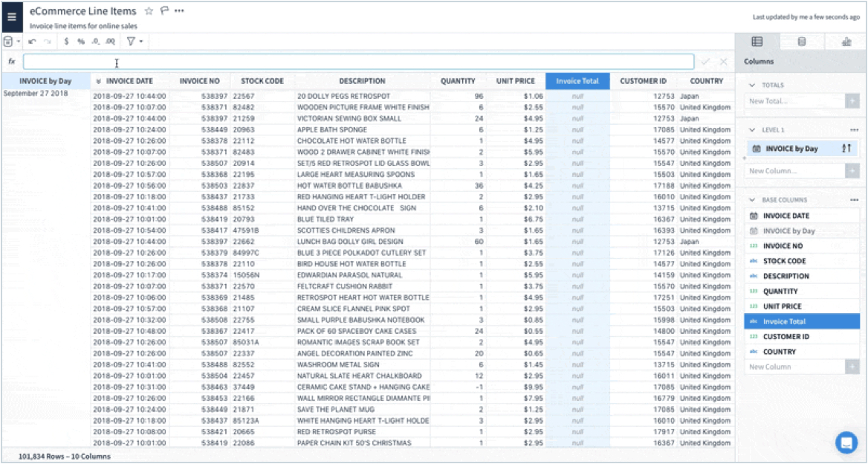The height and width of the screenshot is (464, 868).
Task: Apply percent number format
Action: [x=81, y=42]
